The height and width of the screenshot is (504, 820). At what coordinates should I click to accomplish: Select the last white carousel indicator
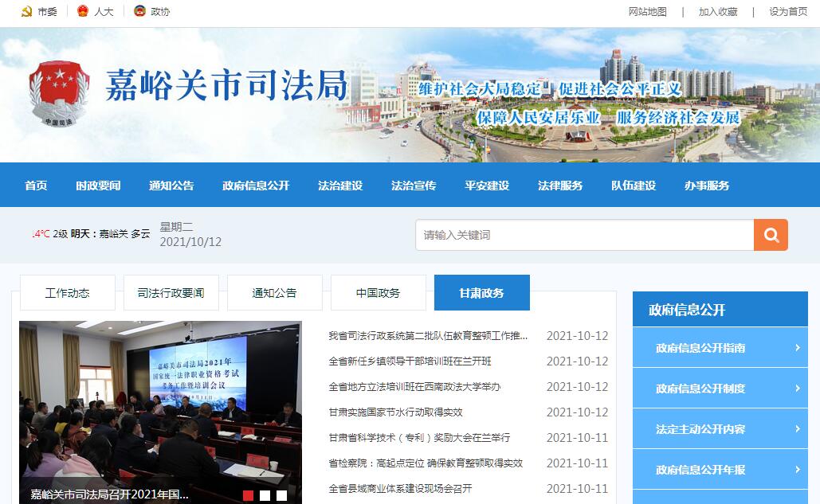pyautogui.click(x=281, y=495)
